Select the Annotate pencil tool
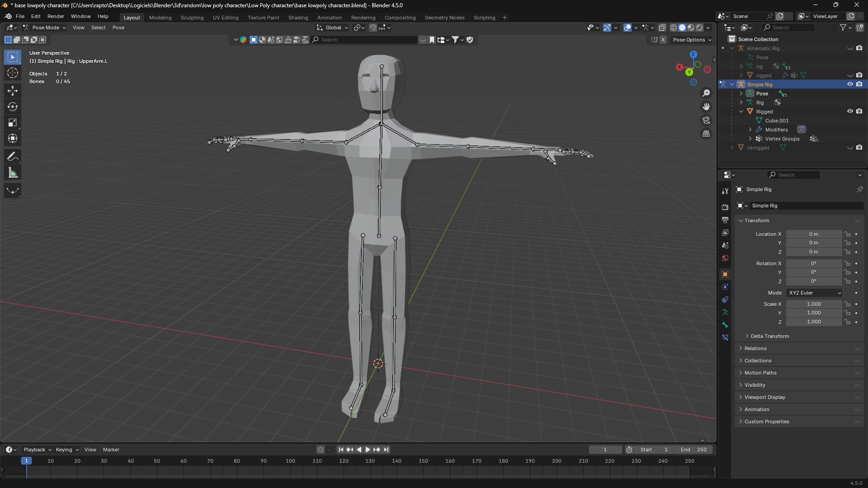The width and height of the screenshot is (868, 488). click(13, 157)
